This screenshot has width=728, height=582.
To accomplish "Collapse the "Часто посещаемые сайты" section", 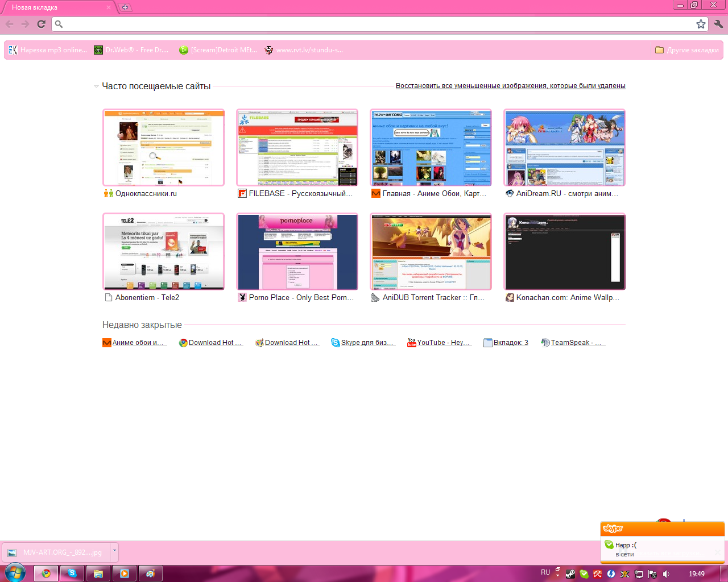I will tap(96, 86).
